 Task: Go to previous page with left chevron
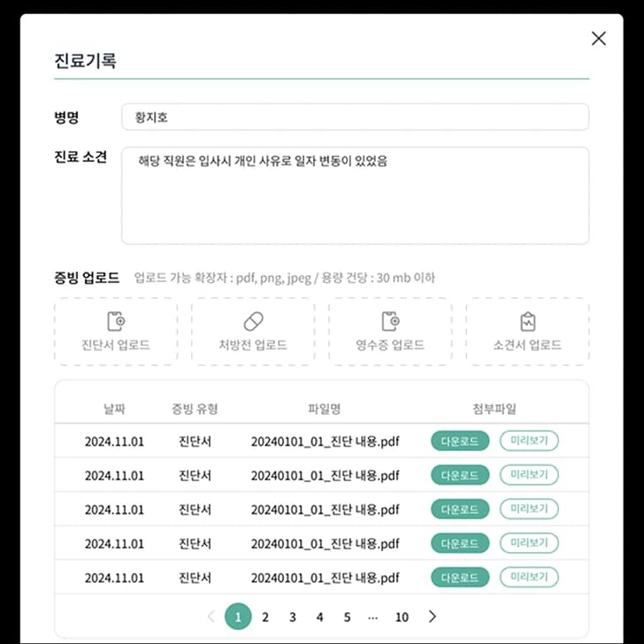(x=211, y=617)
